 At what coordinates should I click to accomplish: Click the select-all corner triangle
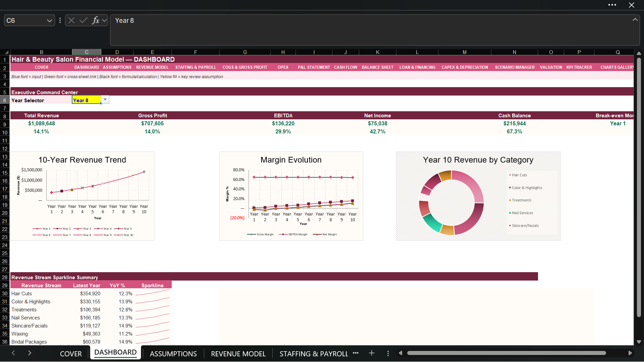(6, 52)
